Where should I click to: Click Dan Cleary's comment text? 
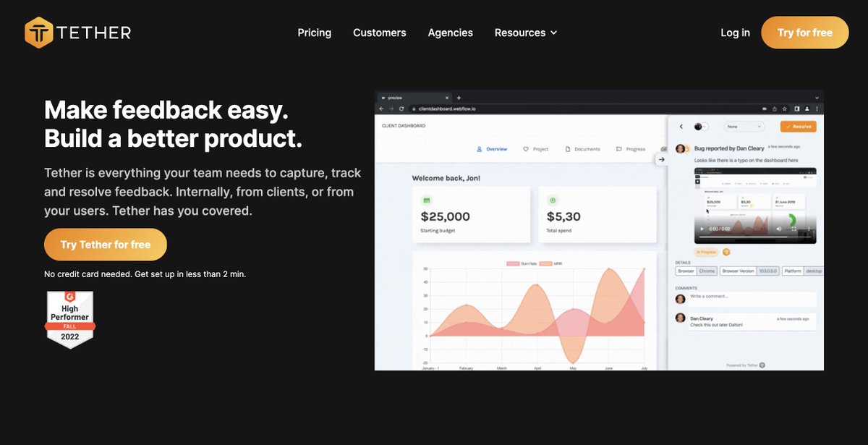click(716, 325)
